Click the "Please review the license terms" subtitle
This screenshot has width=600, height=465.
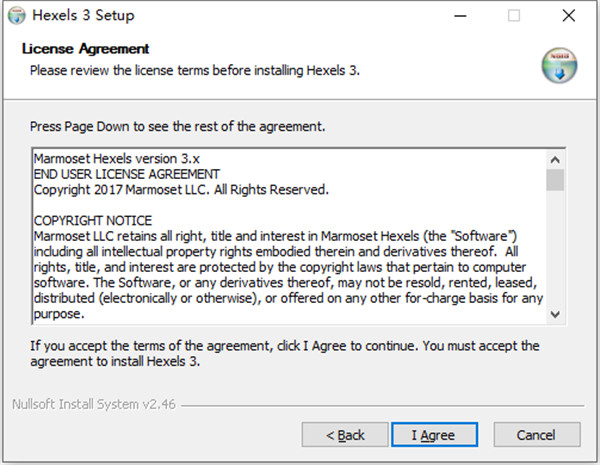[x=194, y=71]
